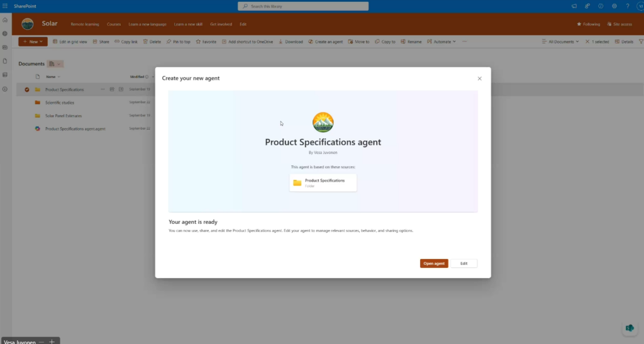
Task: Click the Scientific studies folder icon
Action: [37, 103]
